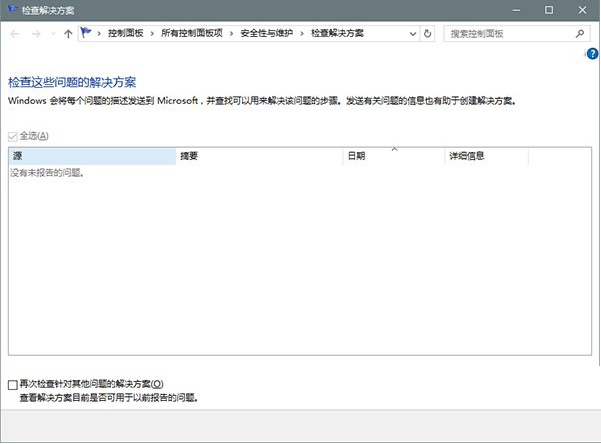Toggle the 全选 checkbox
Screen dimensions: 601x444
tap(13, 135)
